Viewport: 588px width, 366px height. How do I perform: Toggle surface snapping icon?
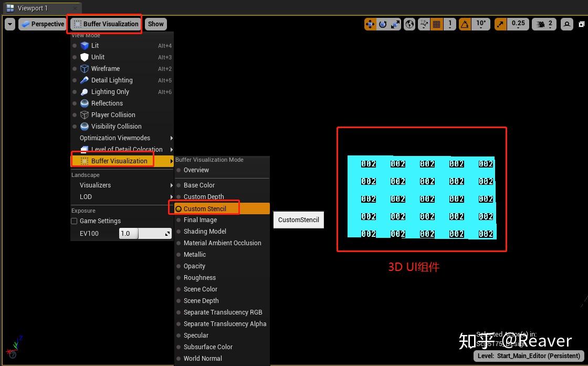(x=424, y=24)
